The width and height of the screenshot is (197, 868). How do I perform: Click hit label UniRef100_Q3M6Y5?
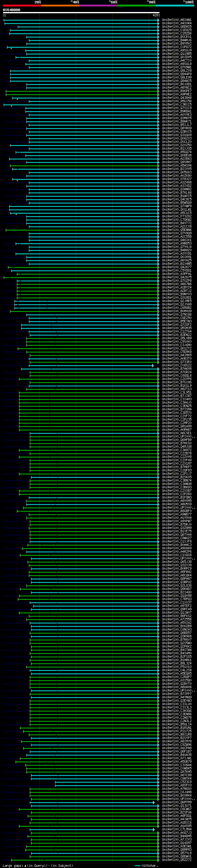click(176, 118)
